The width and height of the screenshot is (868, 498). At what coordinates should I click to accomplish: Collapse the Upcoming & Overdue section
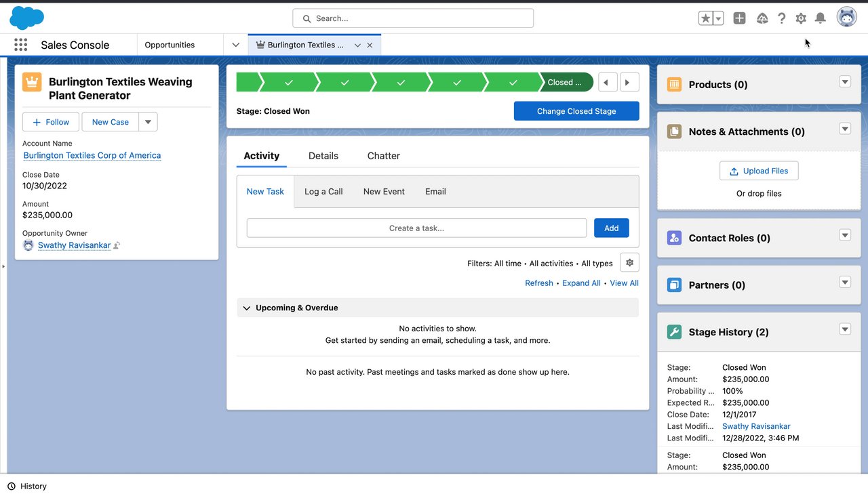(247, 308)
